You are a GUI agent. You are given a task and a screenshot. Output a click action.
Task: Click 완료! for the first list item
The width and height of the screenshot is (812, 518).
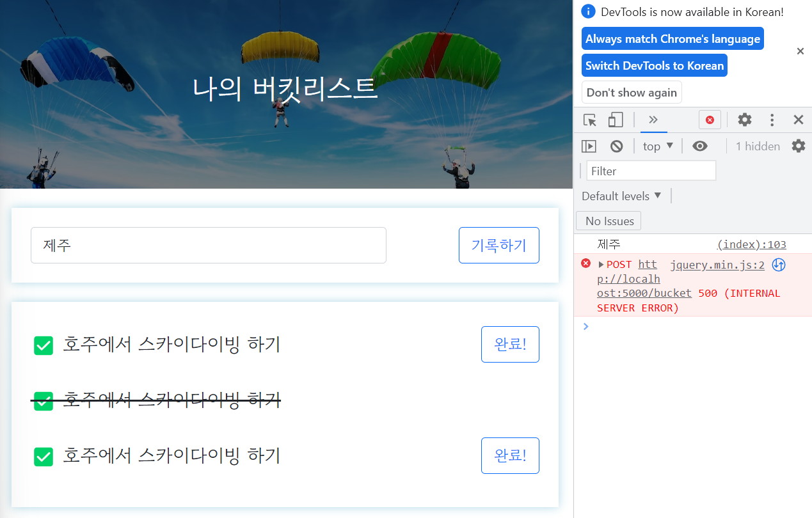tap(510, 344)
